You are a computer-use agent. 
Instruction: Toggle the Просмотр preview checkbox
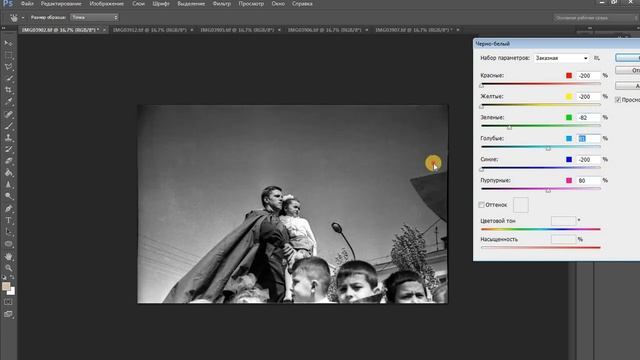618,100
